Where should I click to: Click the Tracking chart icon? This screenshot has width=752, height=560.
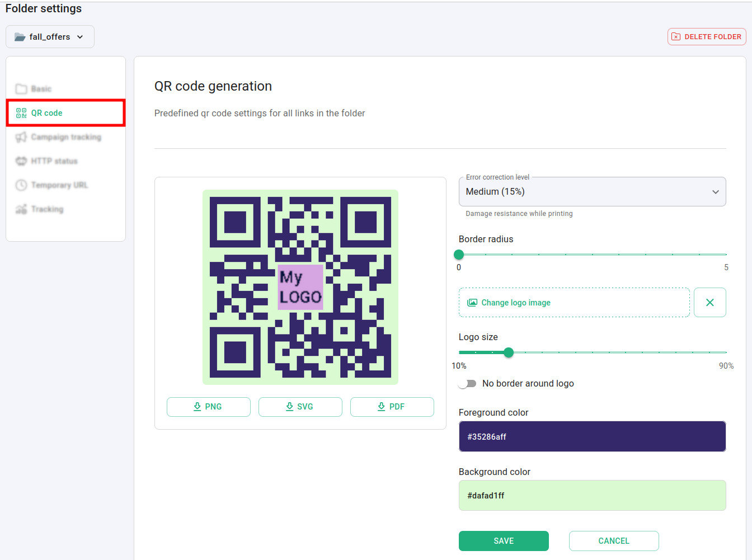[x=21, y=209]
